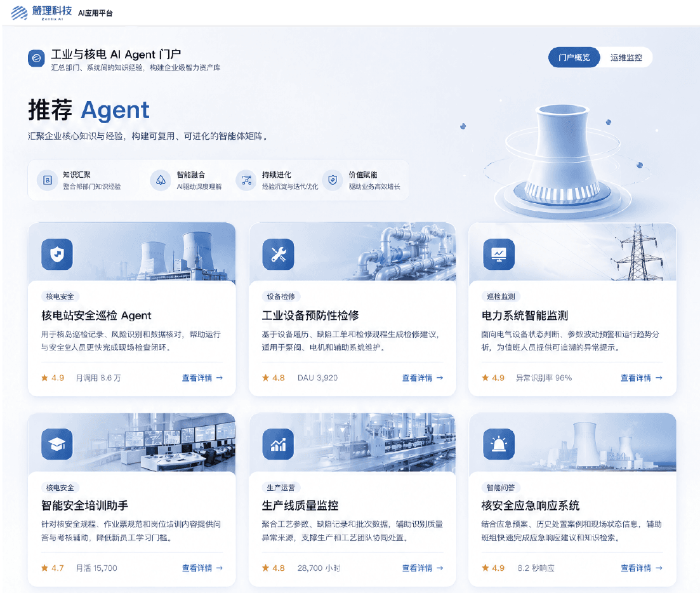Image resolution: width=700 pixels, height=593 pixels.
Task: Click the nuclear plant banner on 核电站安全巡检 card
Action: pos(132,251)
